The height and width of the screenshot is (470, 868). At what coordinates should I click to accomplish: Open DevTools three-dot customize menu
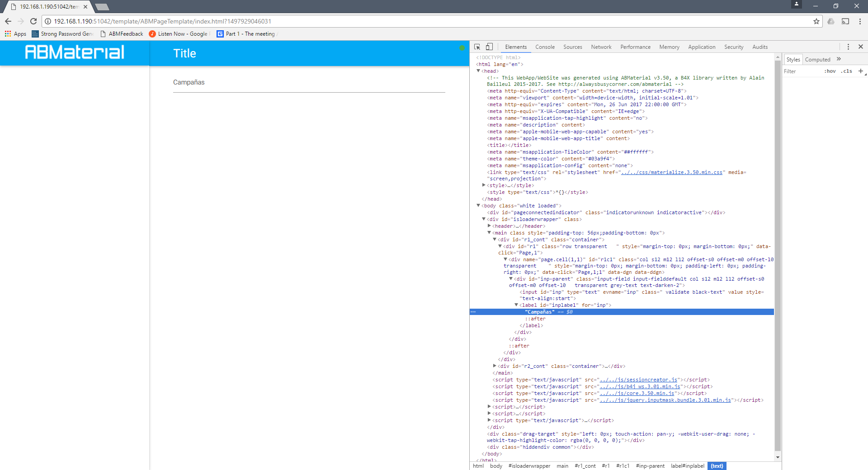[x=848, y=47]
